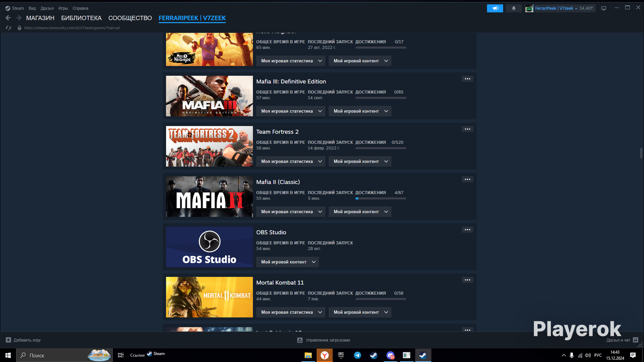This screenshot has width=644, height=362.
Task: Open Telegram from the taskbar
Action: pos(357,355)
